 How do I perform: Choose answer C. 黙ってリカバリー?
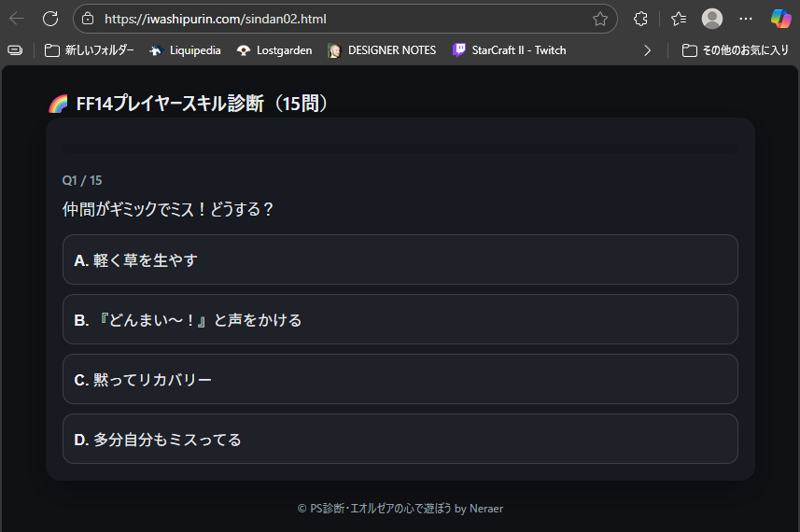[400, 379]
